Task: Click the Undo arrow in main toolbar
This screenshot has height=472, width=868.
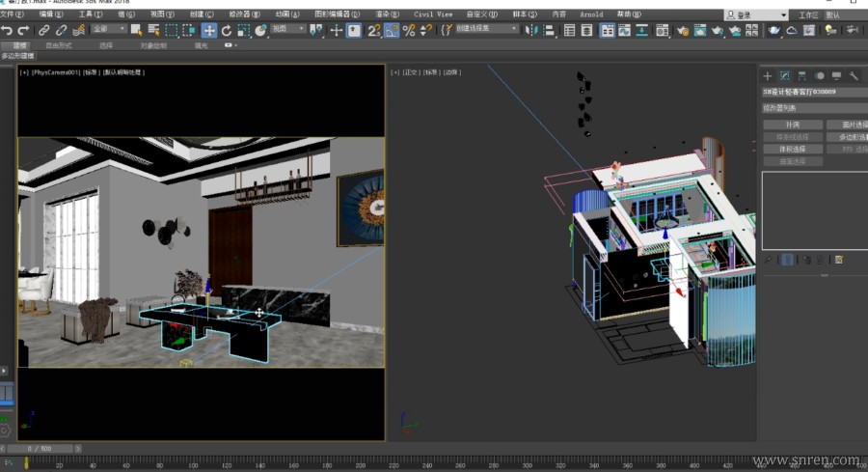Action: pyautogui.click(x=8, y=30)
